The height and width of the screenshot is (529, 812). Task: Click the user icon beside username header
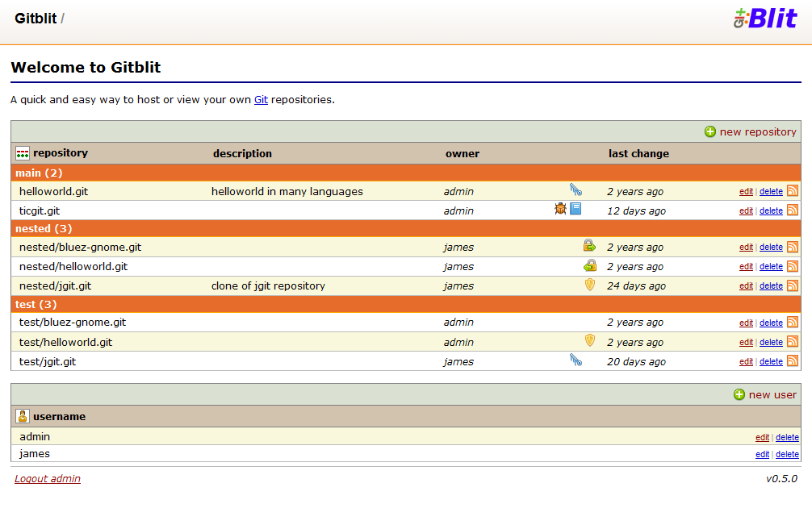[23, 416]
